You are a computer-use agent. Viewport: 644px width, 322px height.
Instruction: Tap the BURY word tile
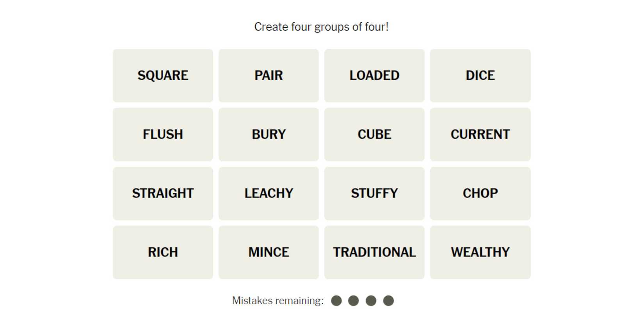tap(269, 134)
